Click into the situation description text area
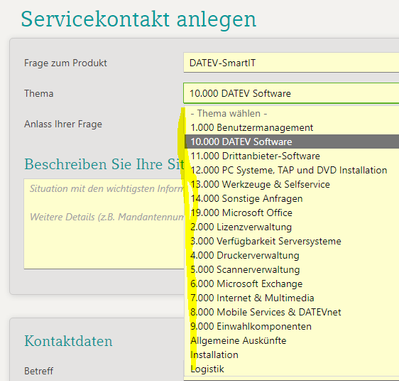This screenshot has height=381, width=399. pyautogui.click(x=104, y=223)
